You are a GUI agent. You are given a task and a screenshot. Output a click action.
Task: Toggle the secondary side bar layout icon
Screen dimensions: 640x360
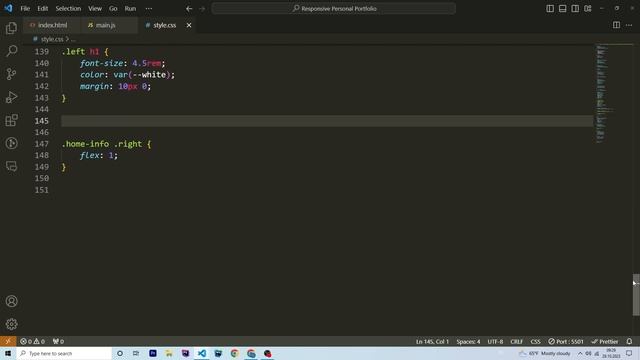(575, 9)
